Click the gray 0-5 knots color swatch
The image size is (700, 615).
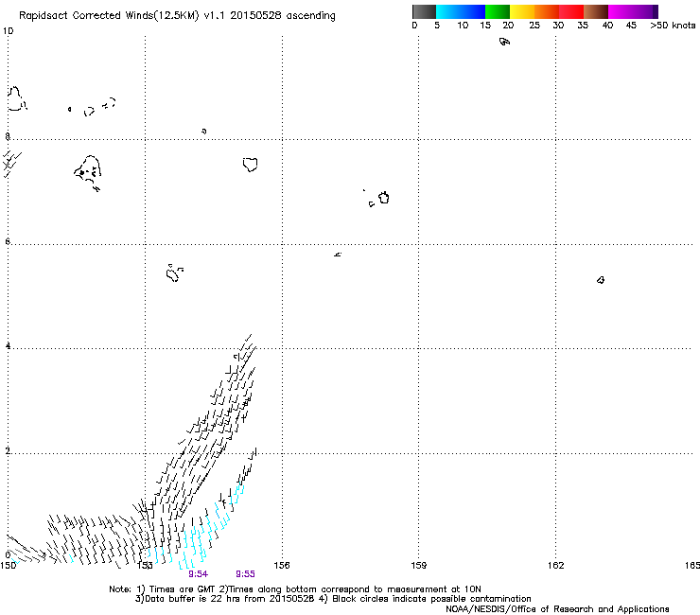point(424,11)
